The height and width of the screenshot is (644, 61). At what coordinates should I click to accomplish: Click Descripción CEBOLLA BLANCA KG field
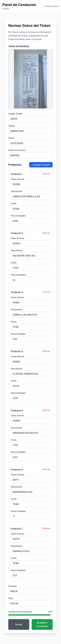point(30,314)
